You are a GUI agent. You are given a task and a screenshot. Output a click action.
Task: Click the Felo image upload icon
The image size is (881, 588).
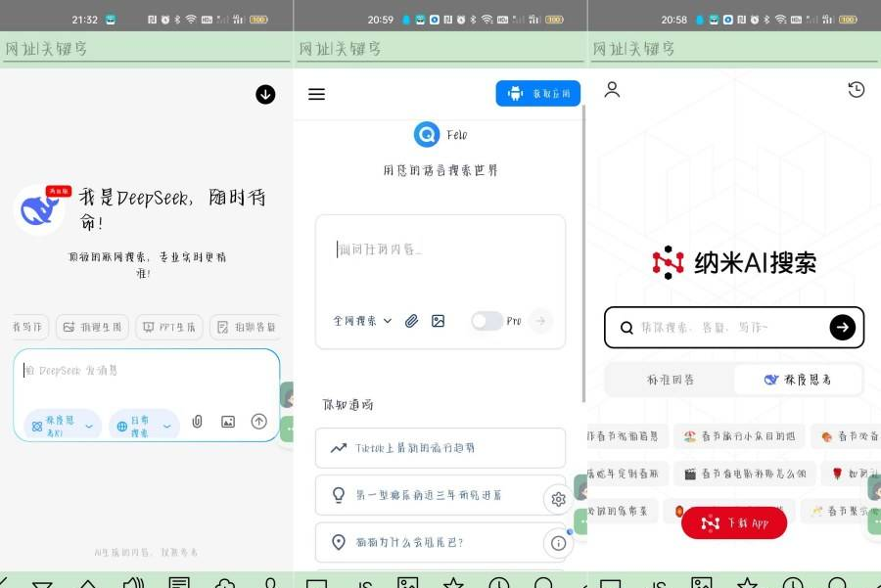pos(439,321)
